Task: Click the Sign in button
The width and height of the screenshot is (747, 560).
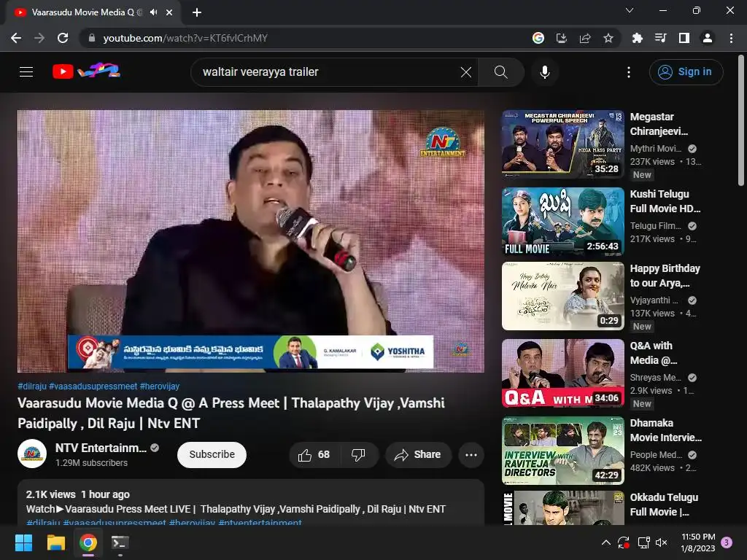Action: point(686,72)
